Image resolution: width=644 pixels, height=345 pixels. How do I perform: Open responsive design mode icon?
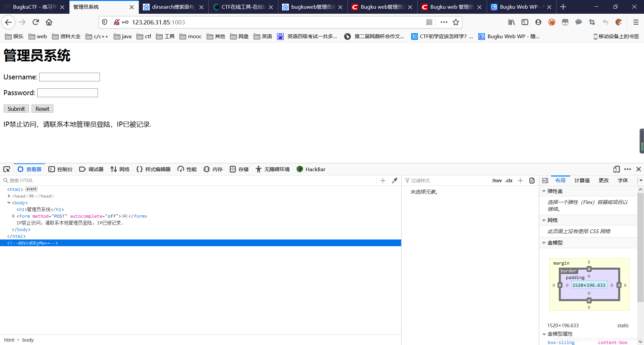pyautogui.click(x=616, y=169)
